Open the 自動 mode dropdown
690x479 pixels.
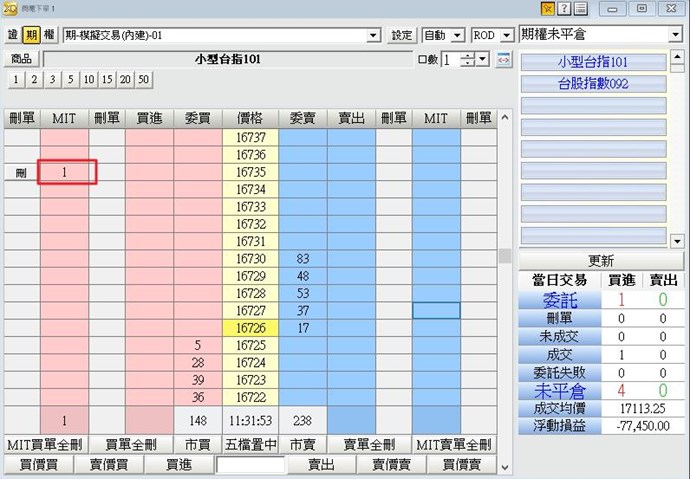pos(456,35)
